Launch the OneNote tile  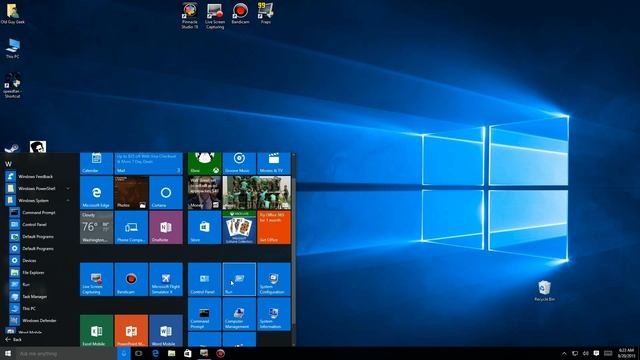[166, 227]
